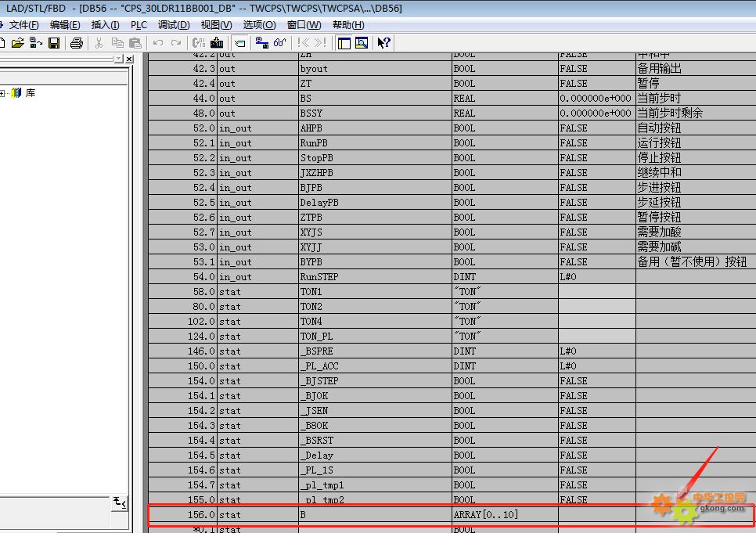Select the name cell "RunPB"

click(375, 143)
